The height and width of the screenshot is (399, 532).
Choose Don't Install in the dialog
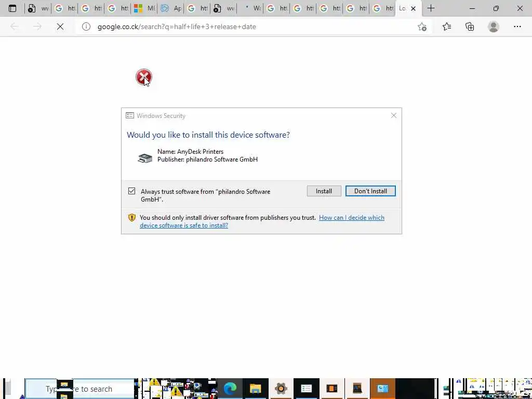tap(370, 191)
